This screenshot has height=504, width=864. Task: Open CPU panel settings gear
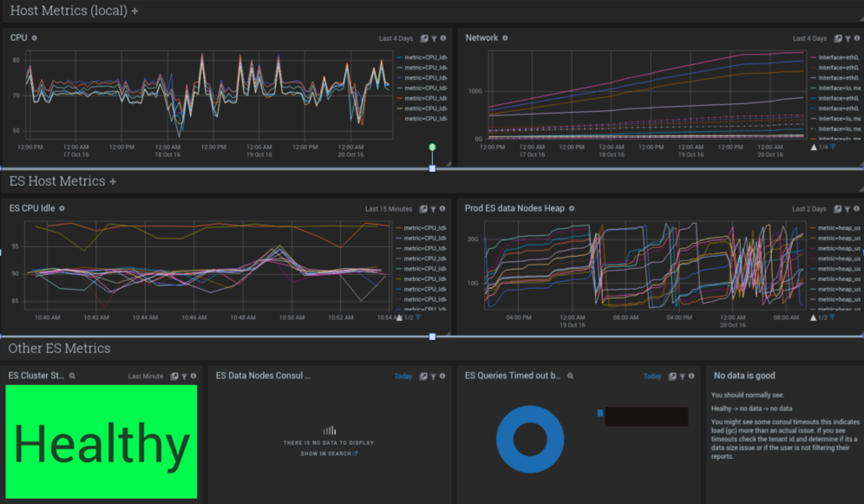(x=34, y=38)
